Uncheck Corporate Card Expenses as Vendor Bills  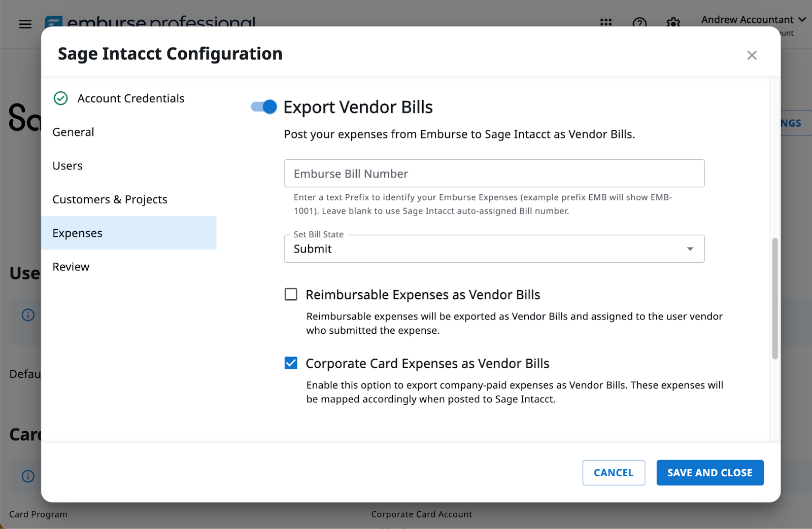coord(291,363)
